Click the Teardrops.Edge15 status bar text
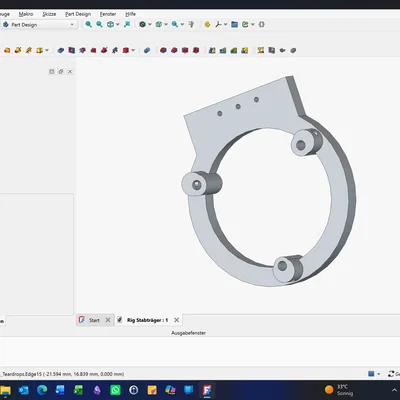 pos(63,374)
